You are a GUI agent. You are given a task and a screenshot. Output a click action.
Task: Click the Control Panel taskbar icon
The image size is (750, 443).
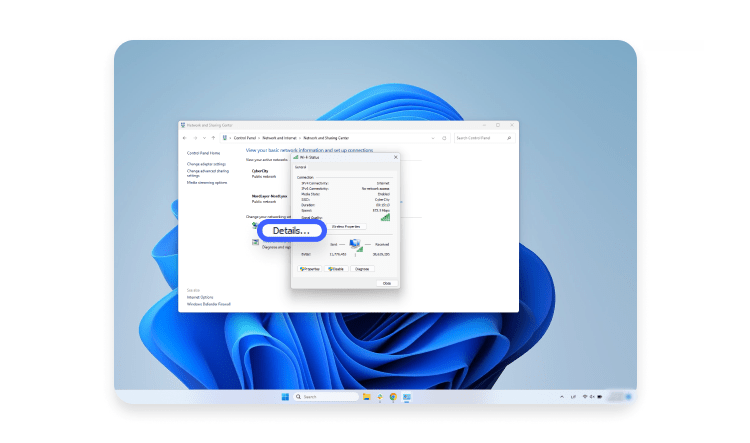[407, 397]
